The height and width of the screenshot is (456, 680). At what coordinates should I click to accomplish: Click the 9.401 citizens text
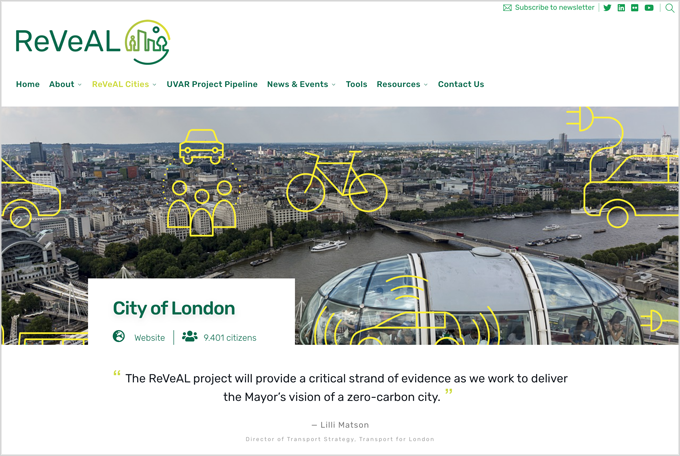tap(230, 338)
